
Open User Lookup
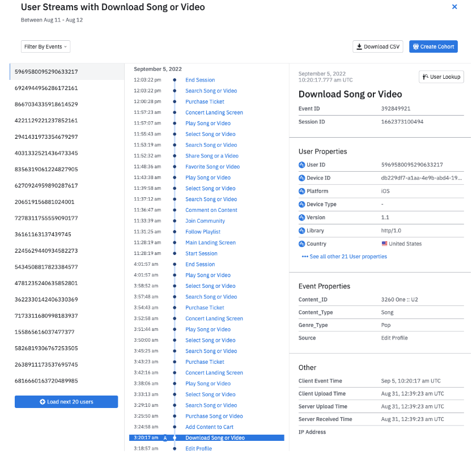[441, 77]
